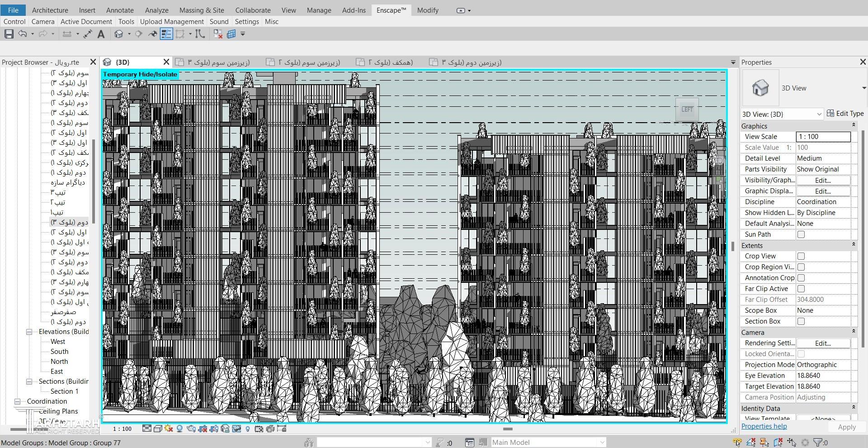The image size is (868, 448).
Task: Open Visual Style from view control bar
Action: [158, 429]
